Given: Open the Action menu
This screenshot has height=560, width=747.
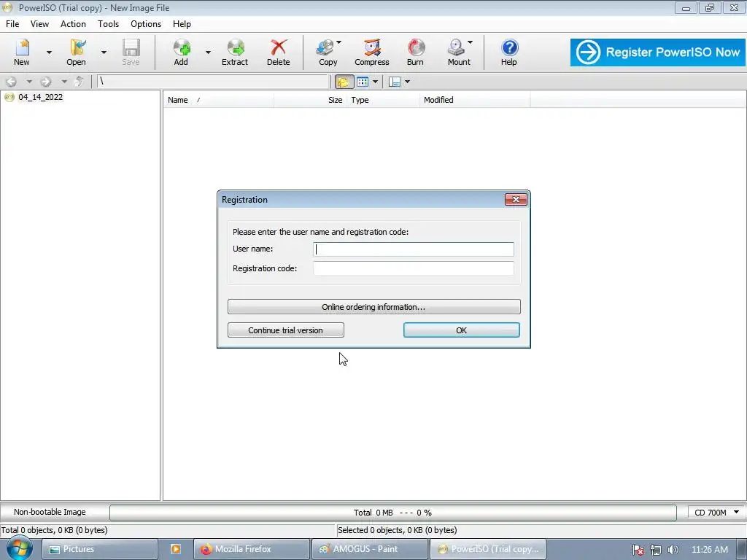Looking at the screenshot, I should [x=73, y=24].
